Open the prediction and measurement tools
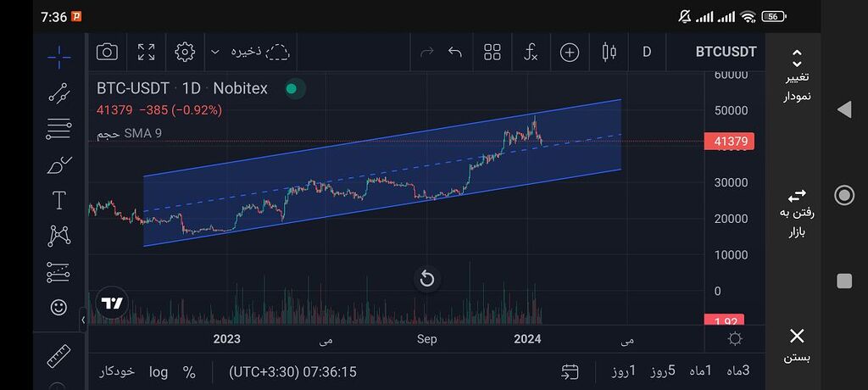This screenshot has width=868, height=390. pyautogui.click(x=58, y=271)
